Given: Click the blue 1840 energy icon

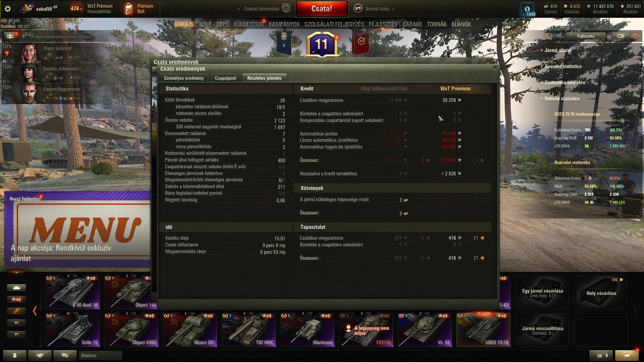Looking at the screenshot, I should coord(528,9).
